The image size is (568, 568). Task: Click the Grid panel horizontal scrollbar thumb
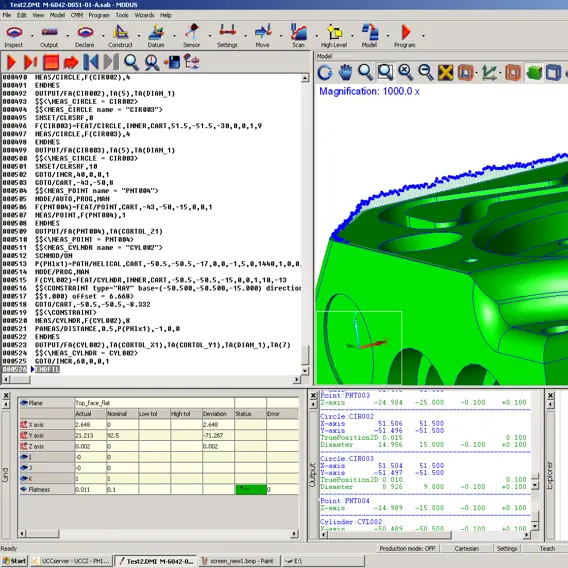(43, 534)
